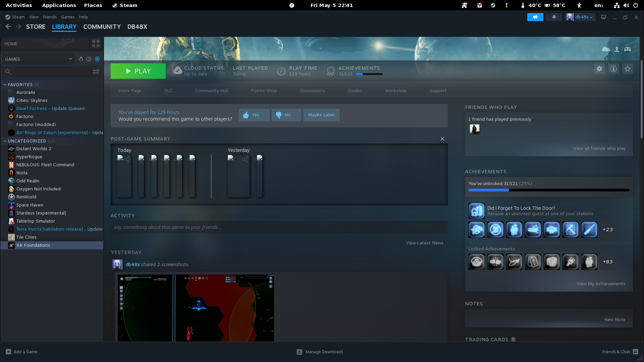Open the volume control in top panel
The width and height of the screenshot is (644, 362).
point(626,5)
